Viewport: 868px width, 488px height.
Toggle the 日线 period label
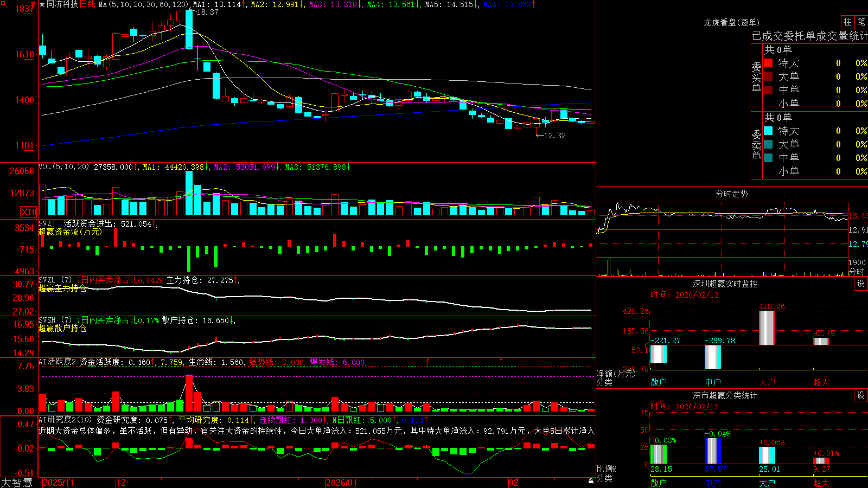point(87,4)
